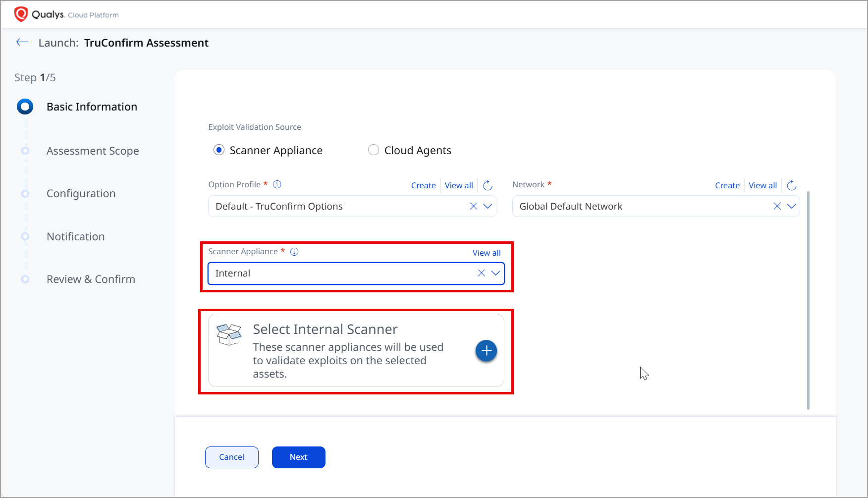Expand the Option Profile dropdown arrow

tap(488, 206)
